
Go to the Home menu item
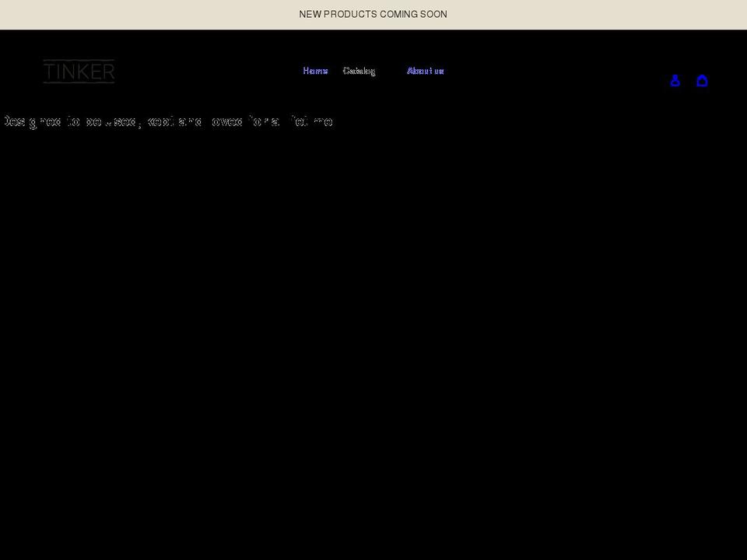click(x=315, y=71)
